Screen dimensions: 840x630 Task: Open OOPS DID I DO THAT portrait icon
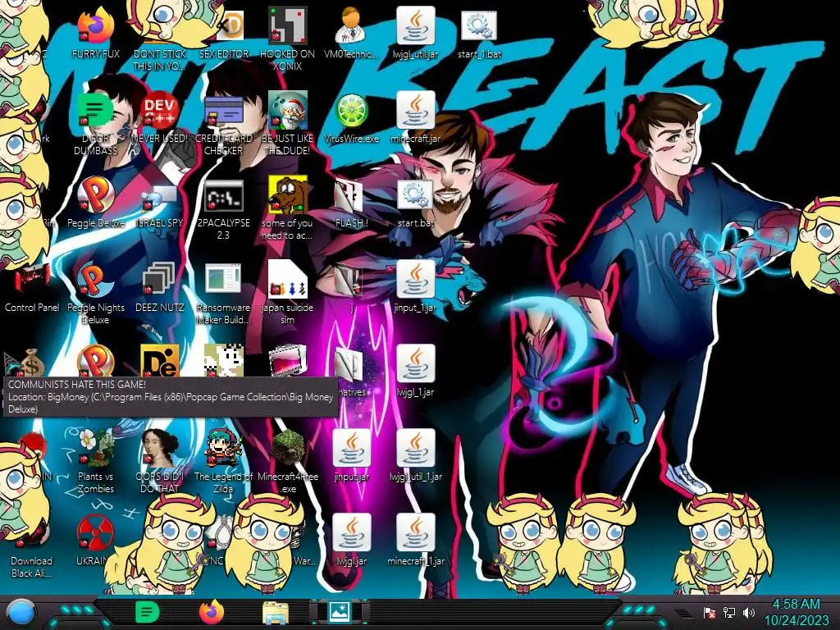[159, 448]
